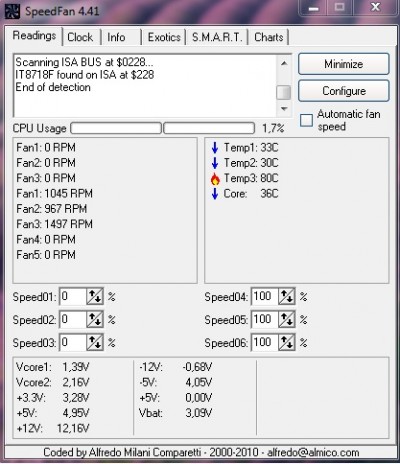Open the S.M.A.R.T. tab

click(217, 37)
